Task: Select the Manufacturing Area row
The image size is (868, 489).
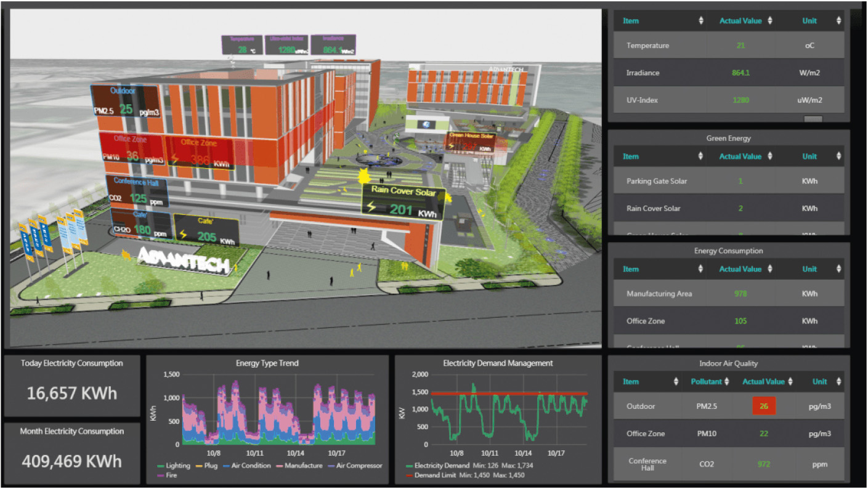Action: point(729,294)
